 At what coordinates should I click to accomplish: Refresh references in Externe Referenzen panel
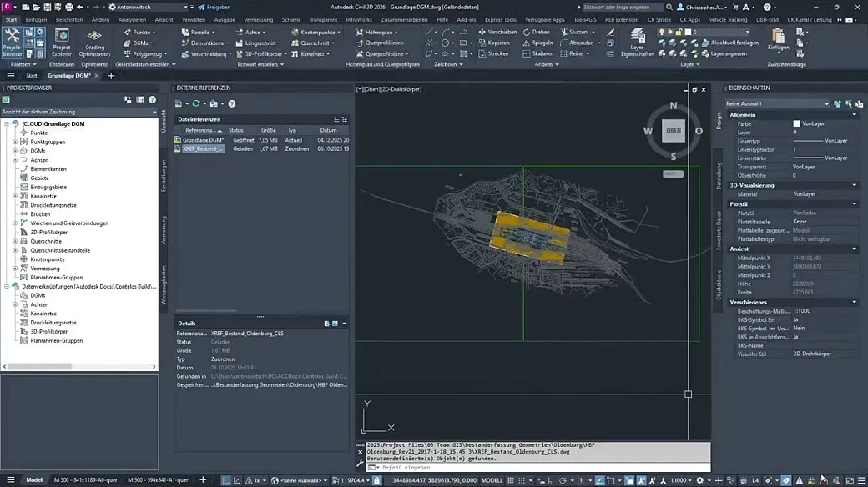click(x=195, y=103)
